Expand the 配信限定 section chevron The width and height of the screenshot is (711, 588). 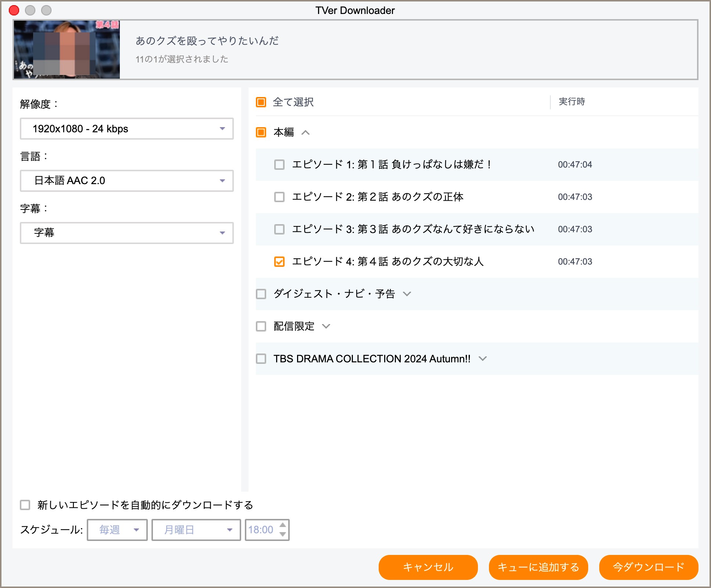[x=326, y=326]
